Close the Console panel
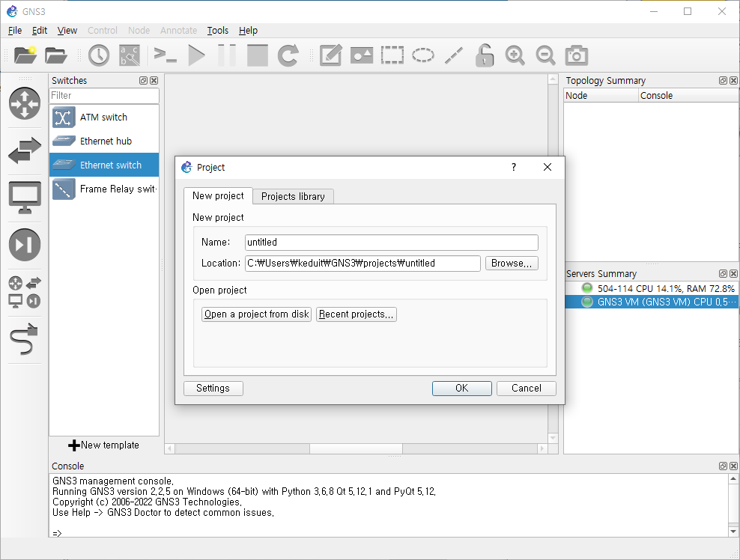Viewport: 740px width, 560px height. (733, 466)
